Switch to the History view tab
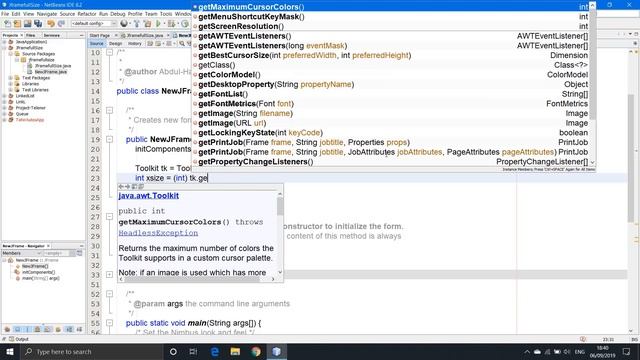Viewport: 640px width, 360px height. pyautogui.click(x=135, y=43)
